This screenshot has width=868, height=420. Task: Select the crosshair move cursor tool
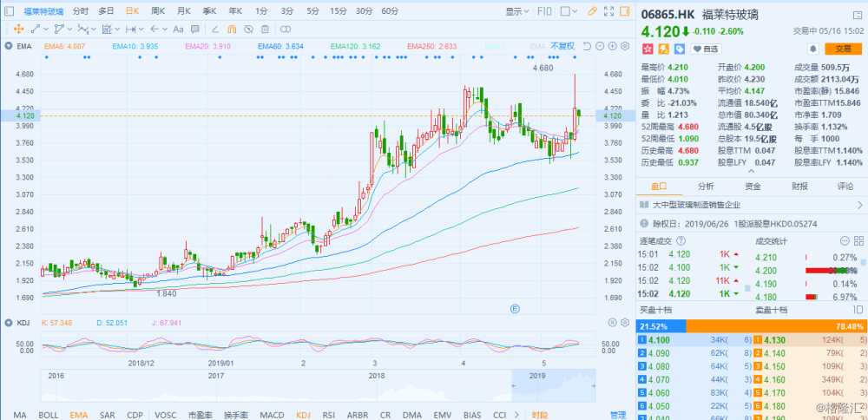18,29
